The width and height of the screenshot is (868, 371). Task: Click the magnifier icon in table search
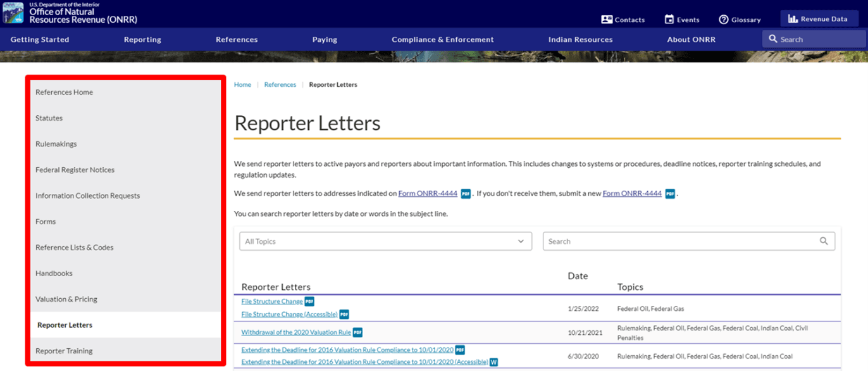[x=824, y=241]
